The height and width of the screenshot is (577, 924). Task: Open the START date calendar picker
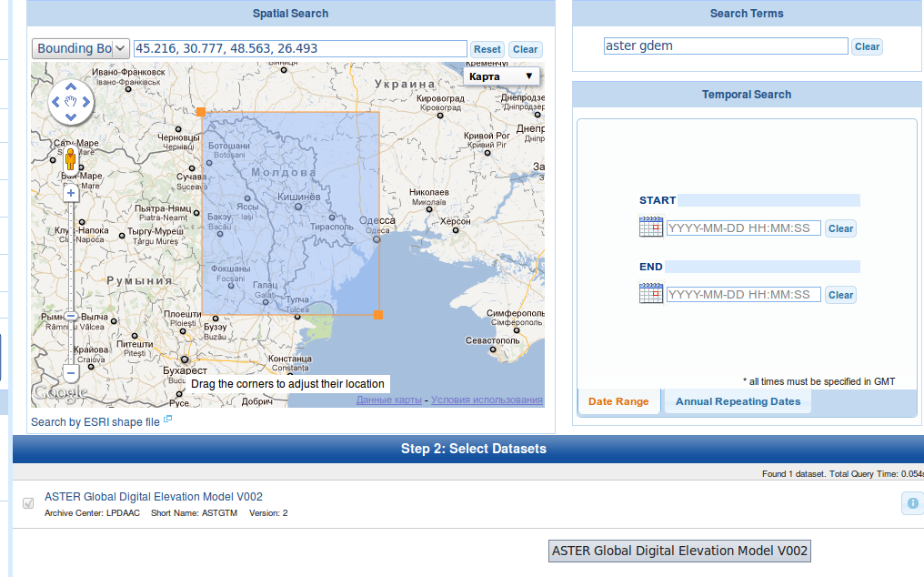tap(650, 228)
